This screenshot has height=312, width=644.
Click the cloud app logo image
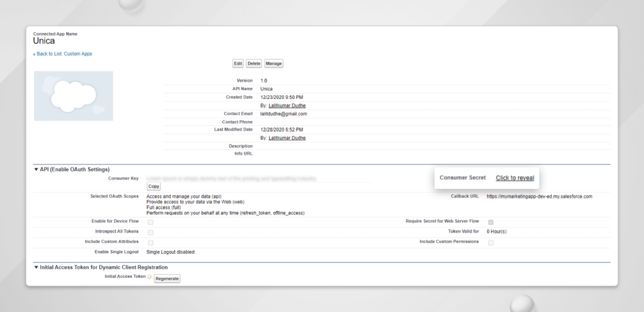(x=73, y=95)
